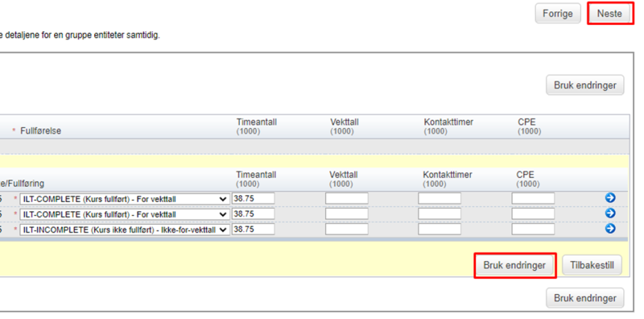Click first row CPE input field
The image size is (644, 319).
(x=533, y=199)
